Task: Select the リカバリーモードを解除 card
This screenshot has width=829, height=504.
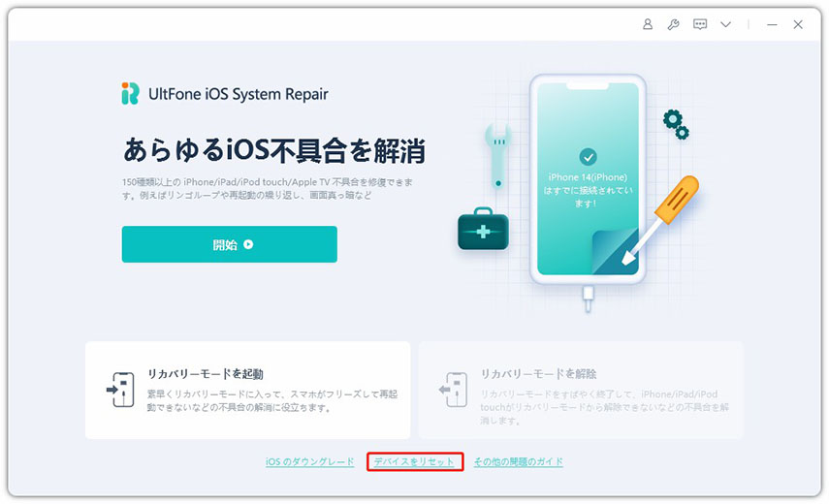Action: click(581, 390)
